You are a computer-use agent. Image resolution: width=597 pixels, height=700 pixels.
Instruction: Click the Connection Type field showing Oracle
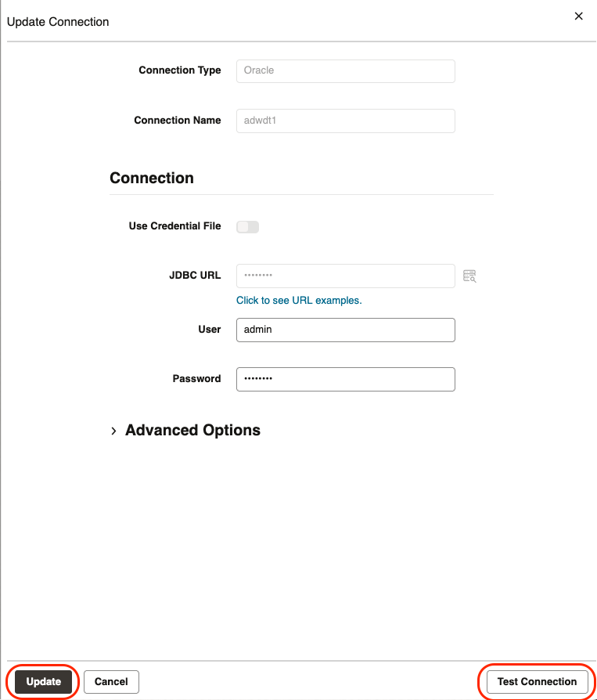[345, 70]
